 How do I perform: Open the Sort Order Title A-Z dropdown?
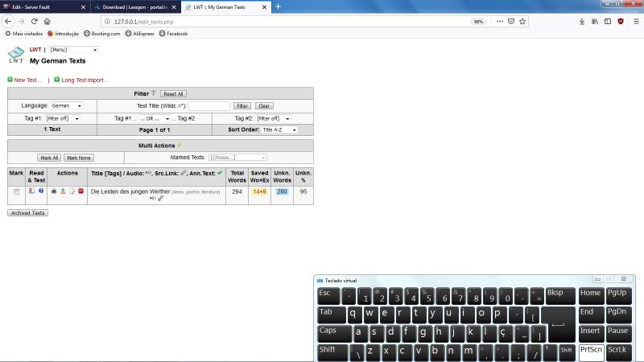[x=279, y=130]
